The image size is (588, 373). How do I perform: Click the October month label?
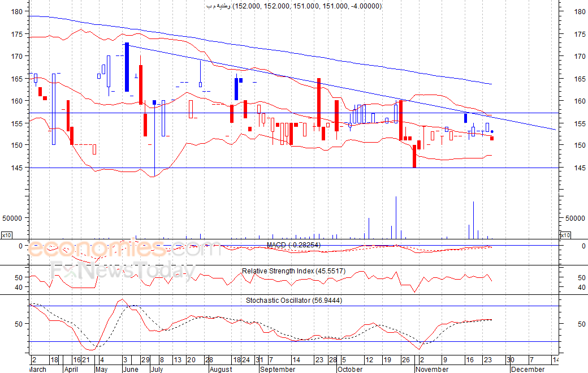pyautogui.click(x=350, y=369)
